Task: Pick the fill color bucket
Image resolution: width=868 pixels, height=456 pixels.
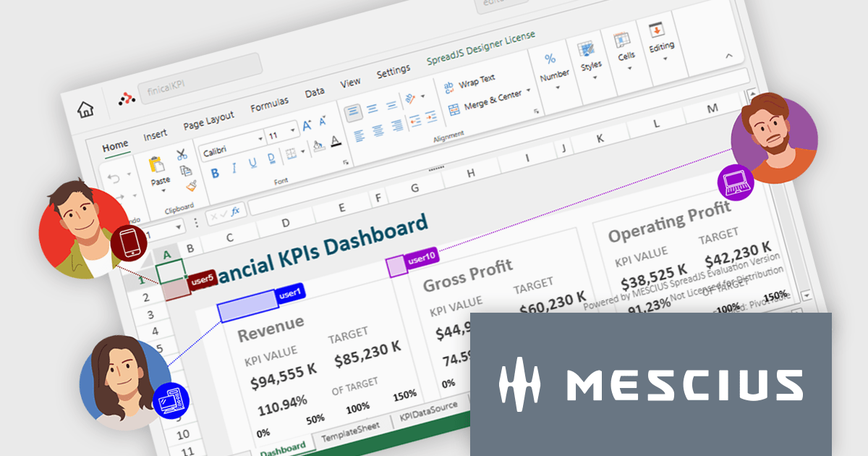Action: tap(318, 146)
